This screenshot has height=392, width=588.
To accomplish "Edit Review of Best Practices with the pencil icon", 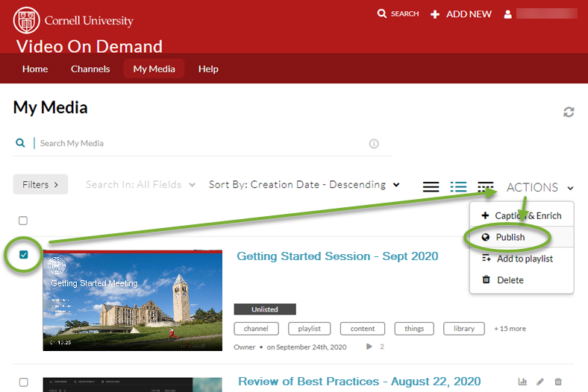I will [x=540, y=382].
